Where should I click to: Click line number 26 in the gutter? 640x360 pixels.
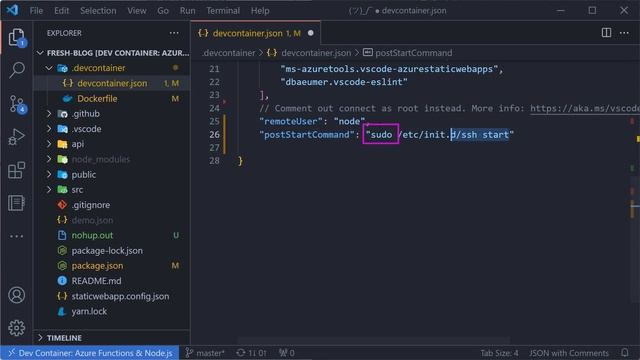(x=214, y=134)
